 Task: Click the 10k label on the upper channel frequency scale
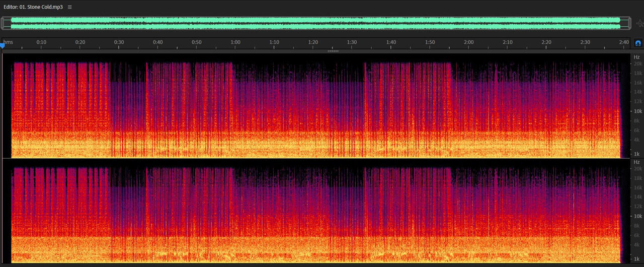click(x=637, y=111)
